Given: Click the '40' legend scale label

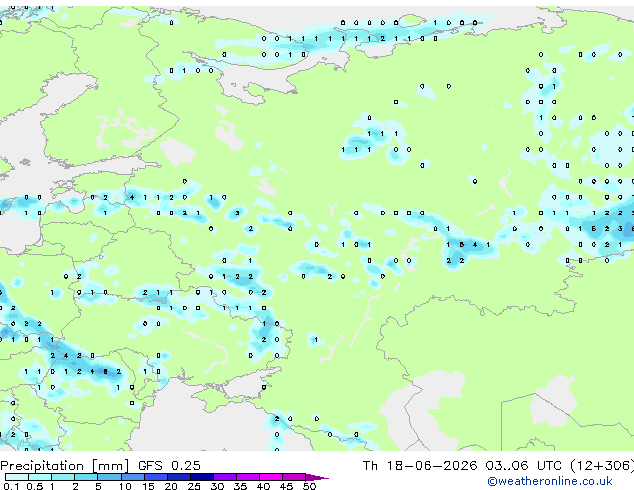Looking at the screenshot, I should point(263,486).
